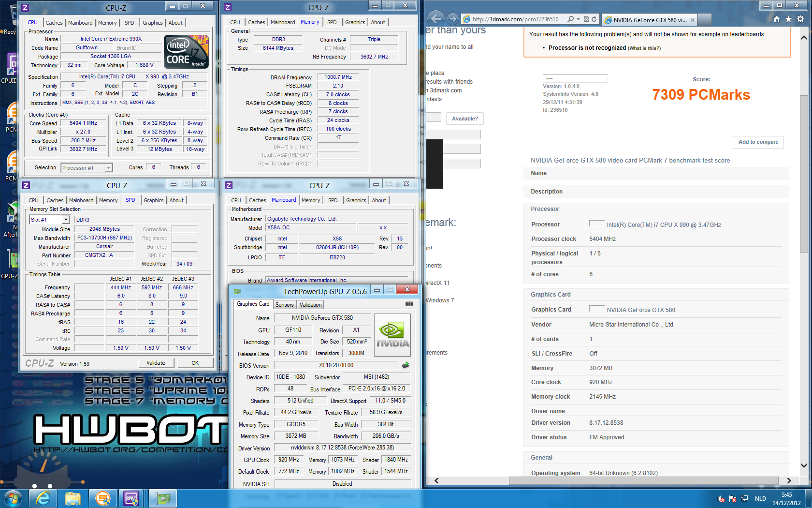
Task: Open a new blank IE tab
Action: 704,20
